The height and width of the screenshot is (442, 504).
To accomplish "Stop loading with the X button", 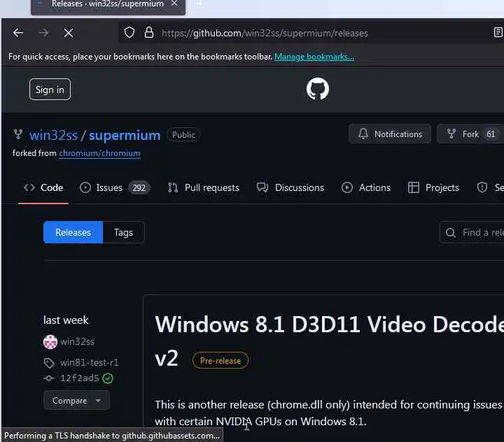I will click(68, 33).
